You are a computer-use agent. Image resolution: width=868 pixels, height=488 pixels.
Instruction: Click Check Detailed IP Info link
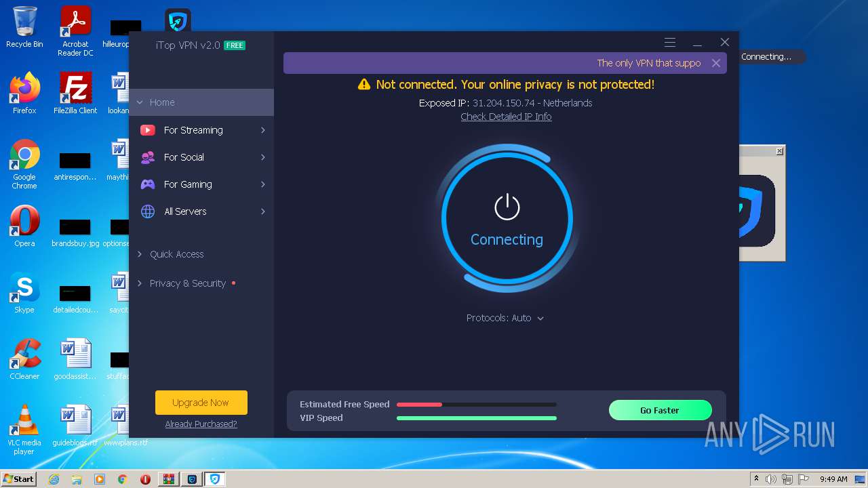pyautogui.click(x=506, y=117)
